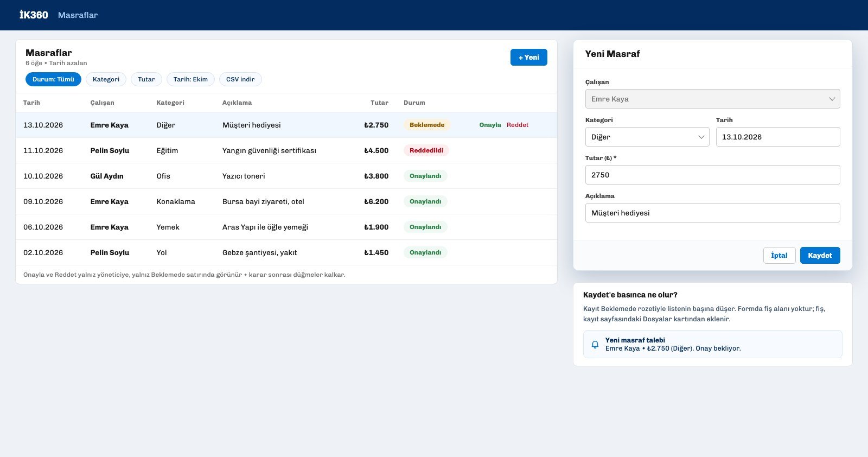Click the ₺4.500 amount cell
Viewport: 868px width, 457px height.
pyautogui.click(x=376, y=150)
